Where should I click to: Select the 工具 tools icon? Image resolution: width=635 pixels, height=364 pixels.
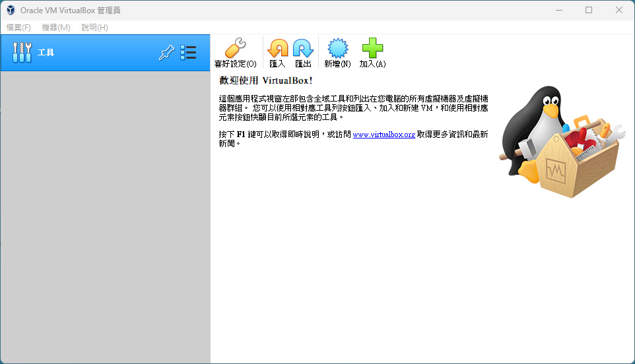coord(22,53)
